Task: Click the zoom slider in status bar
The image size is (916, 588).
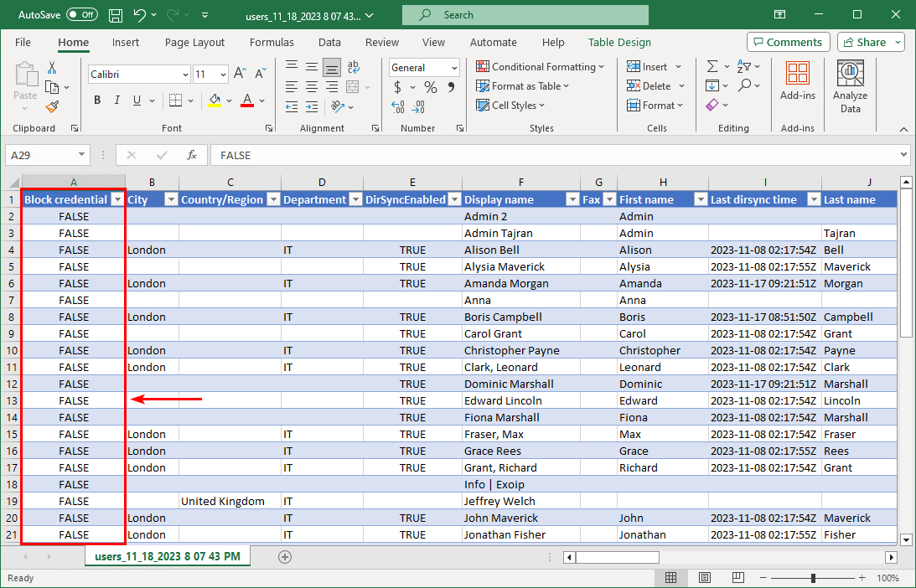Action: (x=813, y=578)
